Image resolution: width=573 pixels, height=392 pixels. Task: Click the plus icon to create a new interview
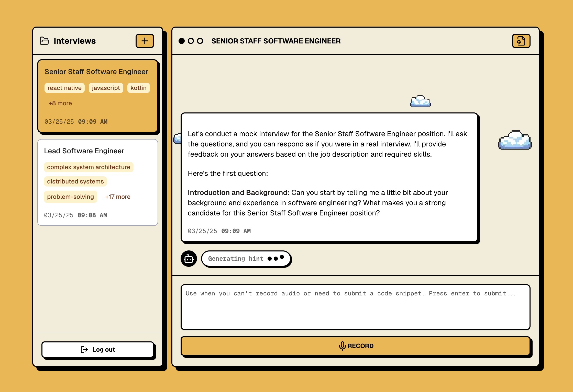pyautogui.click(x=145, y=41)
